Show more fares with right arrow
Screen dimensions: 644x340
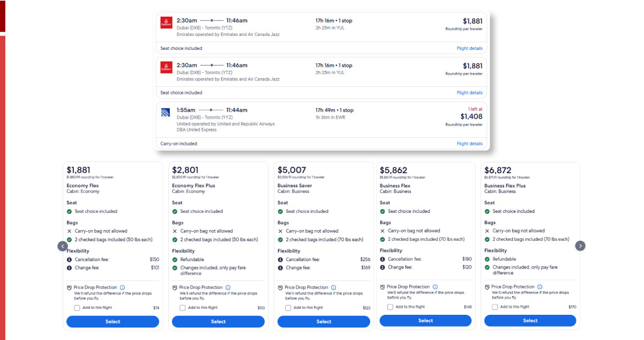(580, 246)
